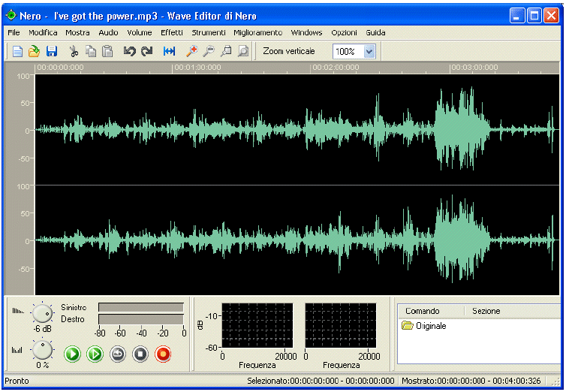Image resolution: width=569 pixels, height=392 pixels.
Task: Open the Windows menu
Action: coord(306,33)
